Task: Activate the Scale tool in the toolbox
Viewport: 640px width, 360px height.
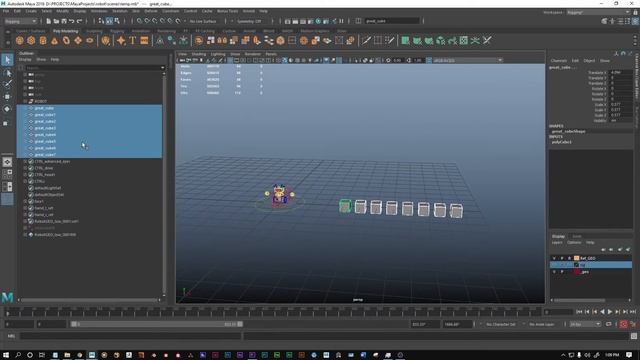Action: [x=6, y=123]
